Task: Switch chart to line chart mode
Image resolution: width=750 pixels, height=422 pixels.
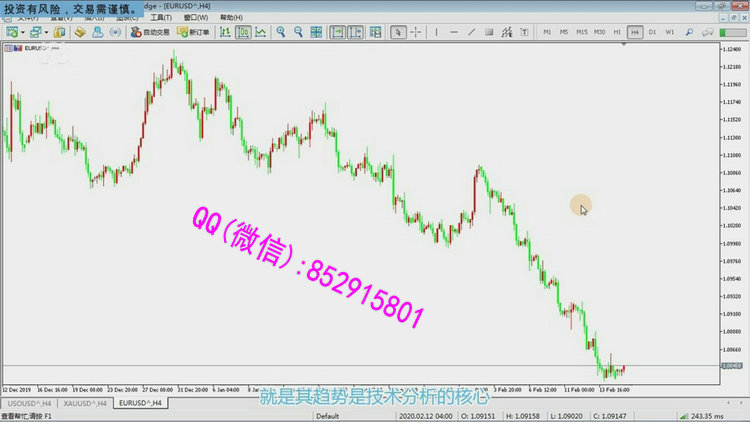Action: 260,32
